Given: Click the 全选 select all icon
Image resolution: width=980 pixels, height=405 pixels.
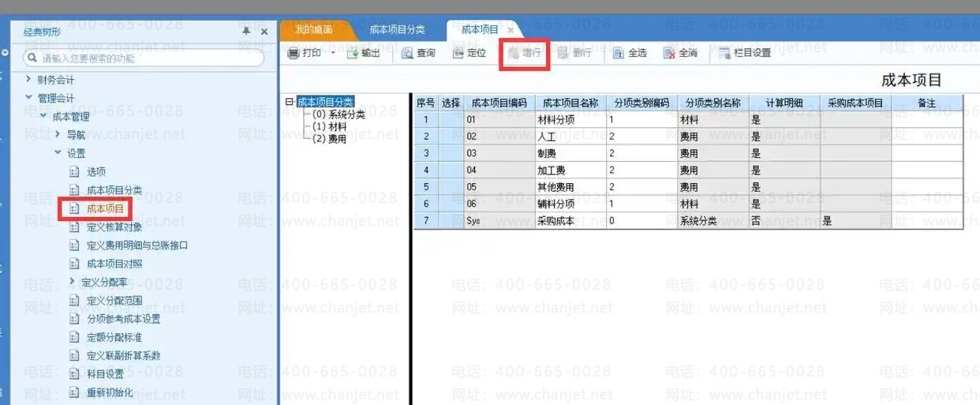Looking at the screenshot, I should [619, 54].
